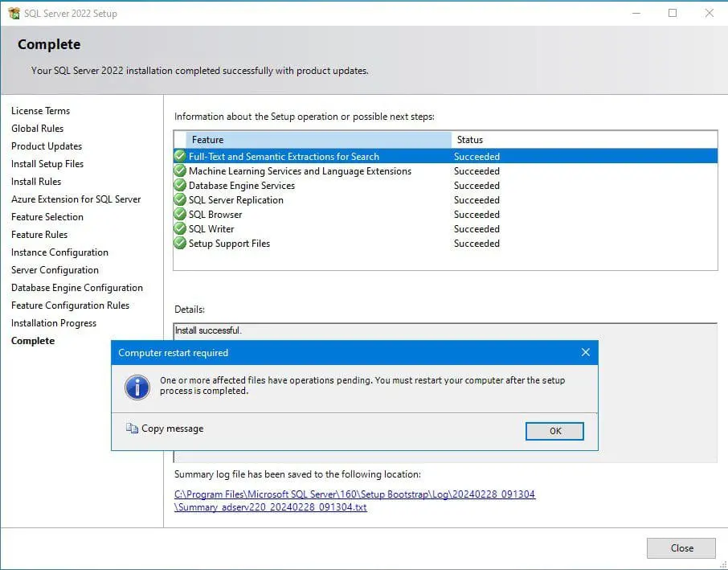
Task: Click the success icon next to SQL Browser
Action: tap(179, 214)
